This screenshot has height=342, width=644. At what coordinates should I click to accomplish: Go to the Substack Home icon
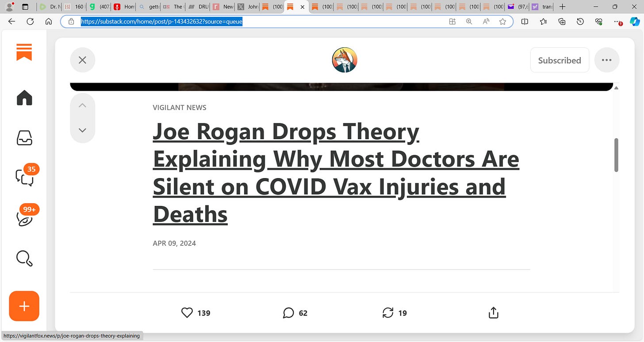click(x=24, y=98)
